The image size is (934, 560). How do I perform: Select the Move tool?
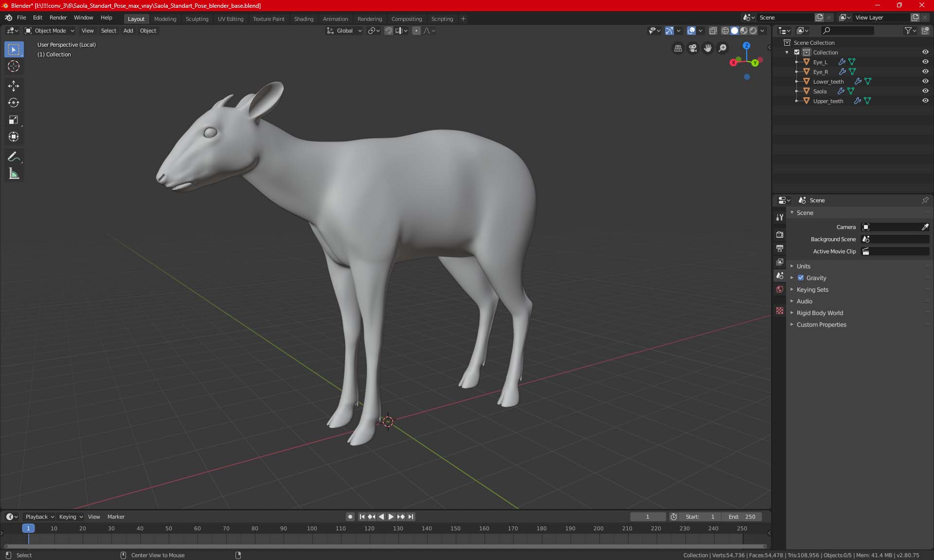[x=14, y=86]
